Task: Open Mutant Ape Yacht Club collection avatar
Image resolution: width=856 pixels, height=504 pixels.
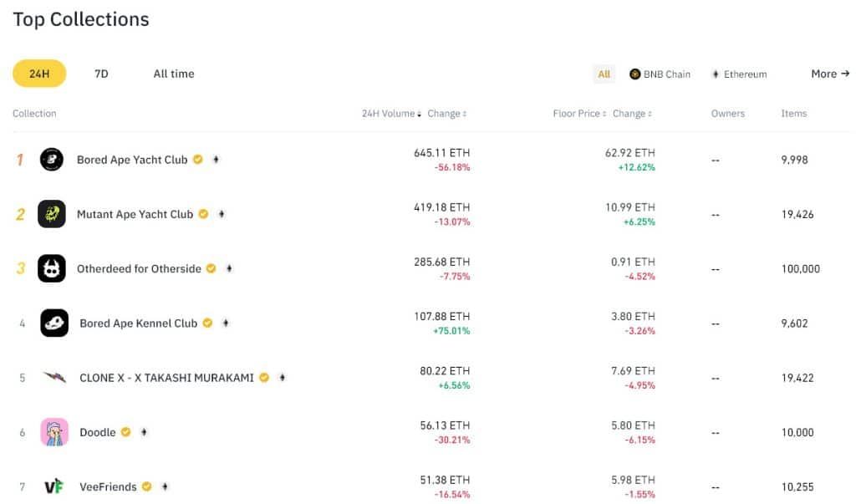Action: (x=52, y=214)
